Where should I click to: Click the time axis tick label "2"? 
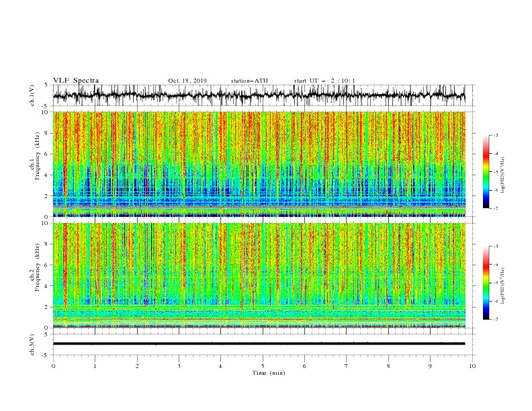(137, 366)
